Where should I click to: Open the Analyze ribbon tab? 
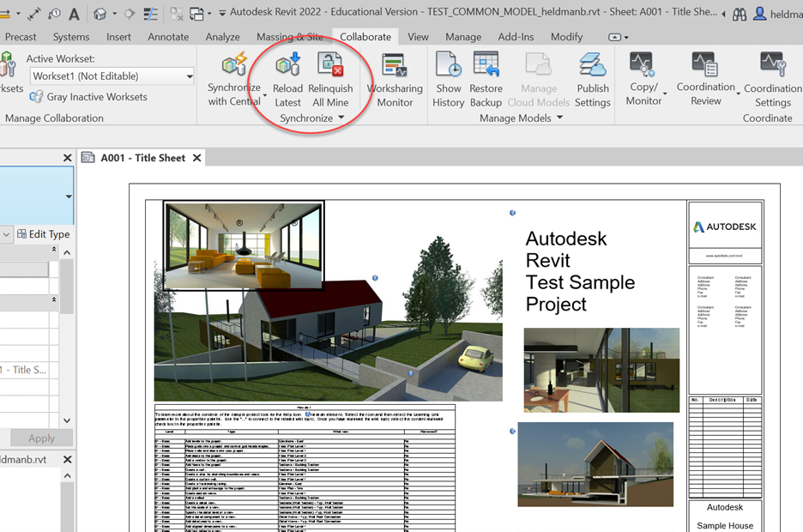tap(223, 37)
